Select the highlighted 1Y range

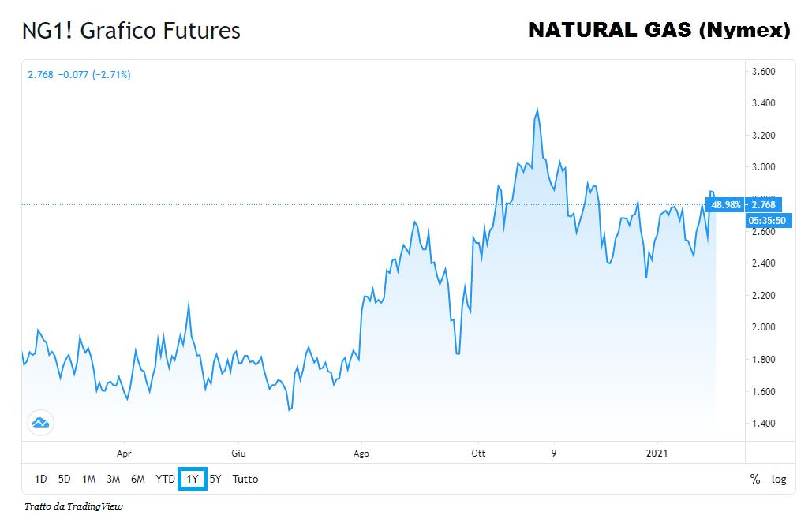(193, 479)
